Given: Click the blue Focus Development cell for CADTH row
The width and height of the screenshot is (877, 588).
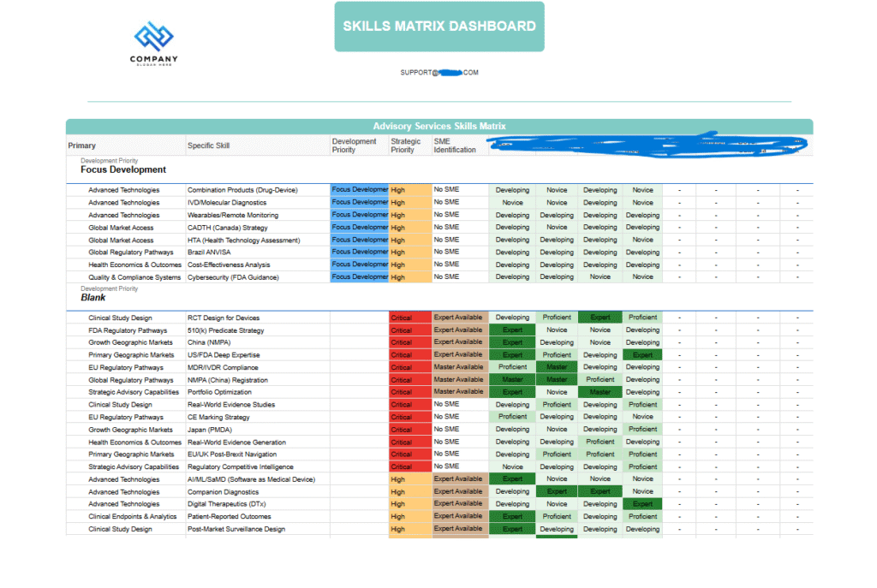Looking at the screenshot, I should coord(360,228).
